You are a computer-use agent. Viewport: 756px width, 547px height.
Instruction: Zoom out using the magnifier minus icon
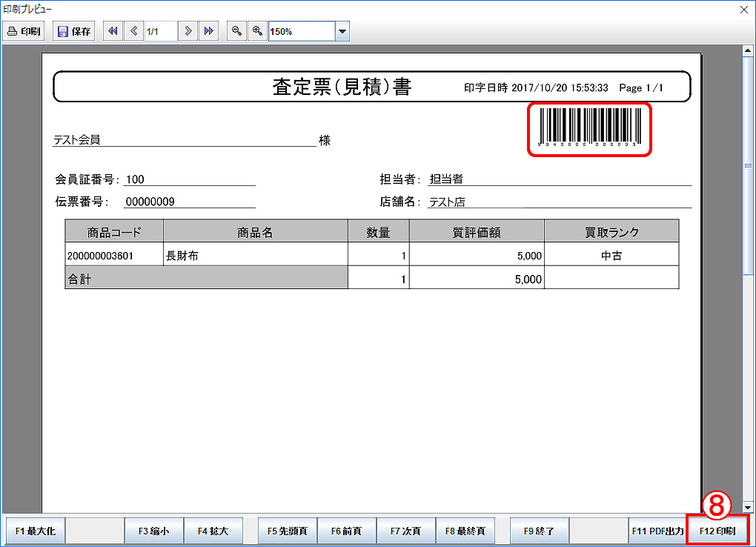236,31
